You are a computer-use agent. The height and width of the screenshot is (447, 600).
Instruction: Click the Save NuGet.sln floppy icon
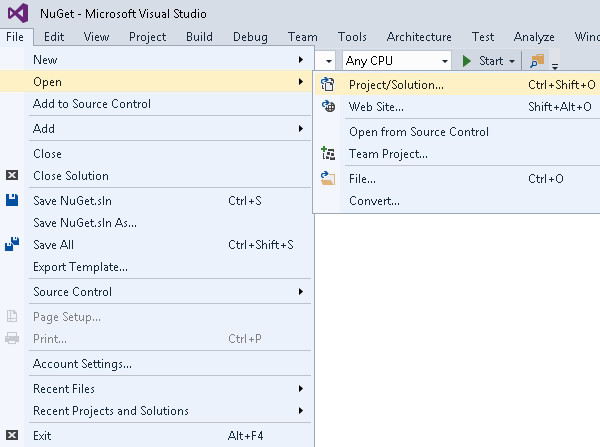tap(12, 200)
